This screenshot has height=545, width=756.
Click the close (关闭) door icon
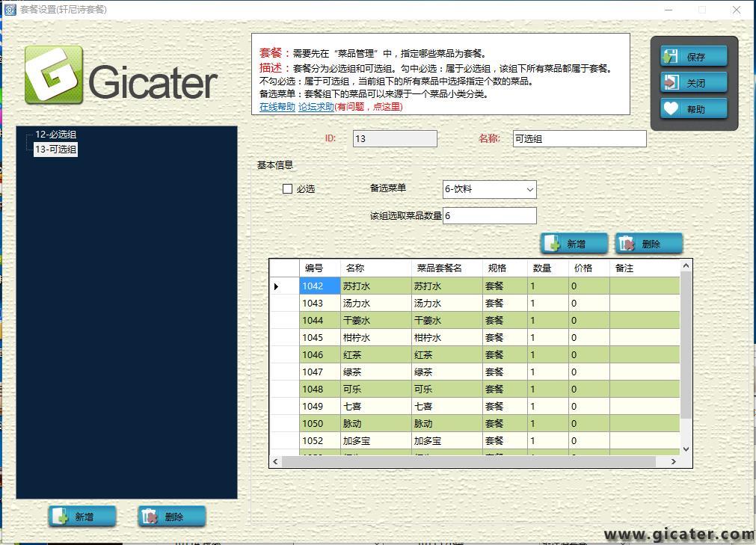click(671, 82)
